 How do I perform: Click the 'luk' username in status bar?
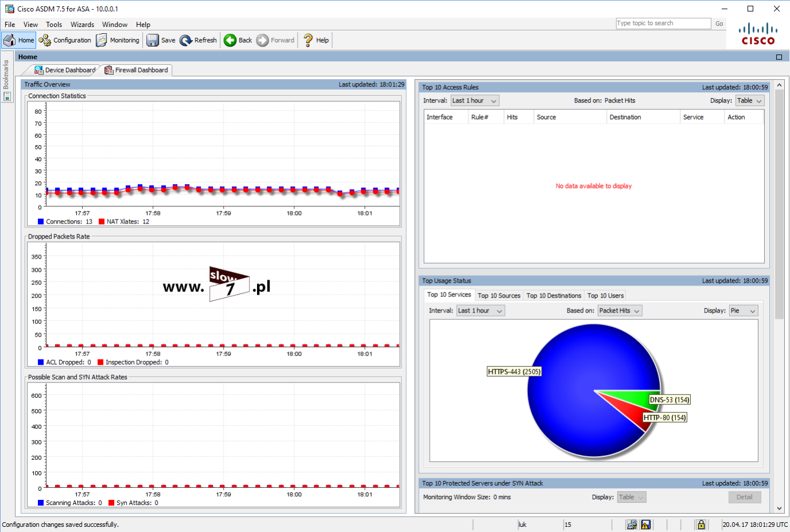[523, 525]
